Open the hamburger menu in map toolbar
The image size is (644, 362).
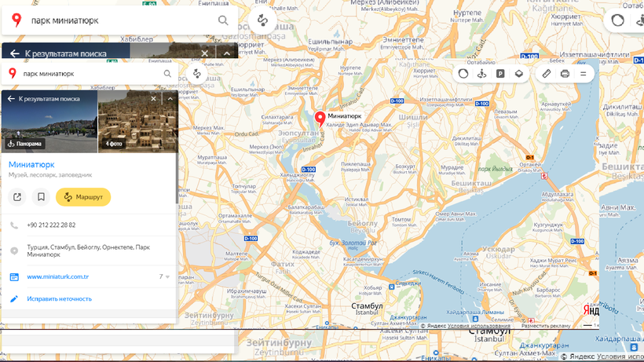(584, 74)
